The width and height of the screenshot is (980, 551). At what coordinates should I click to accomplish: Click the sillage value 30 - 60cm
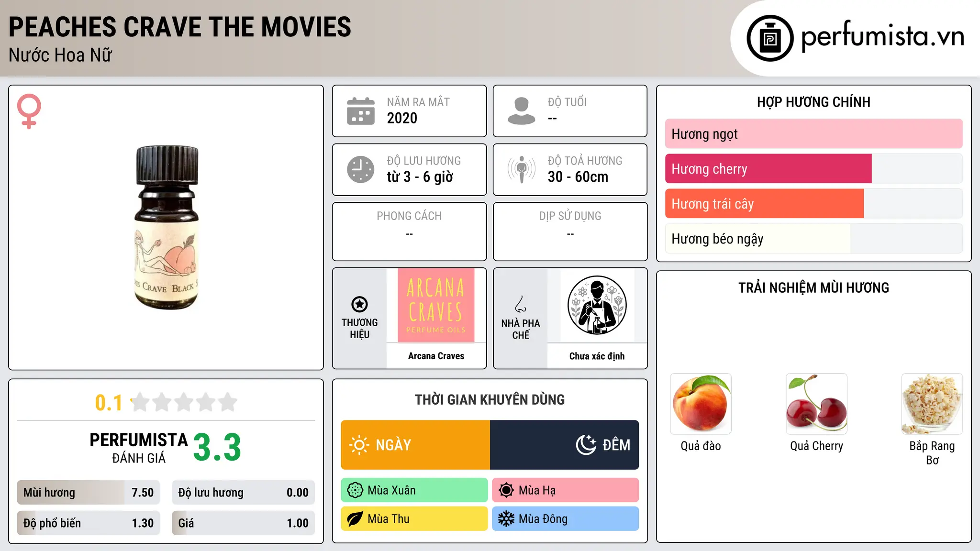pos(578,177)
